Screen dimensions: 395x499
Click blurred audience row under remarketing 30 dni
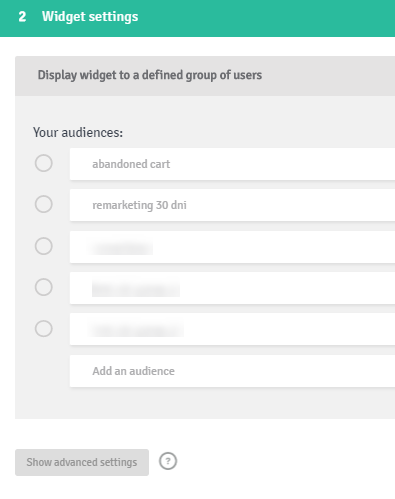click(x=232, y=247)
